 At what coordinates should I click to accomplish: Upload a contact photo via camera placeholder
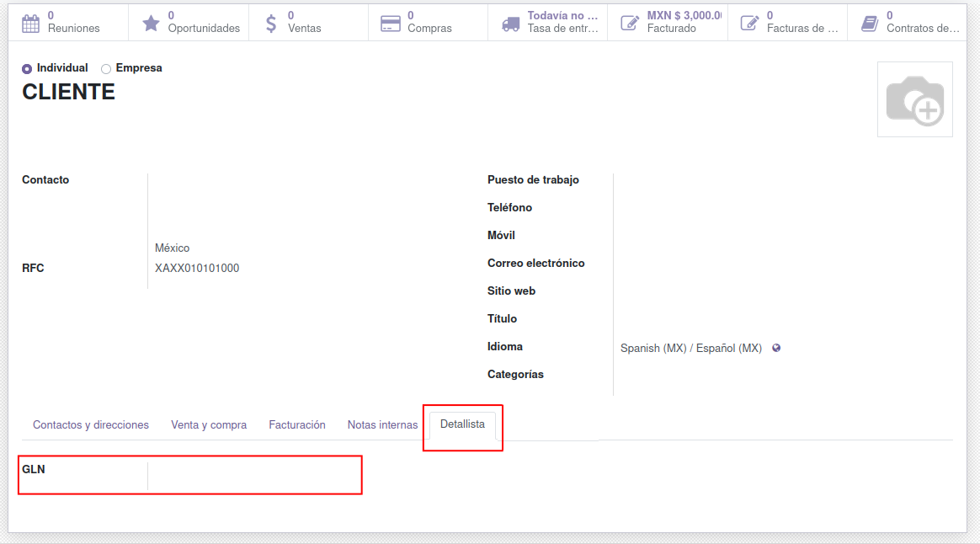pos(914,99)
